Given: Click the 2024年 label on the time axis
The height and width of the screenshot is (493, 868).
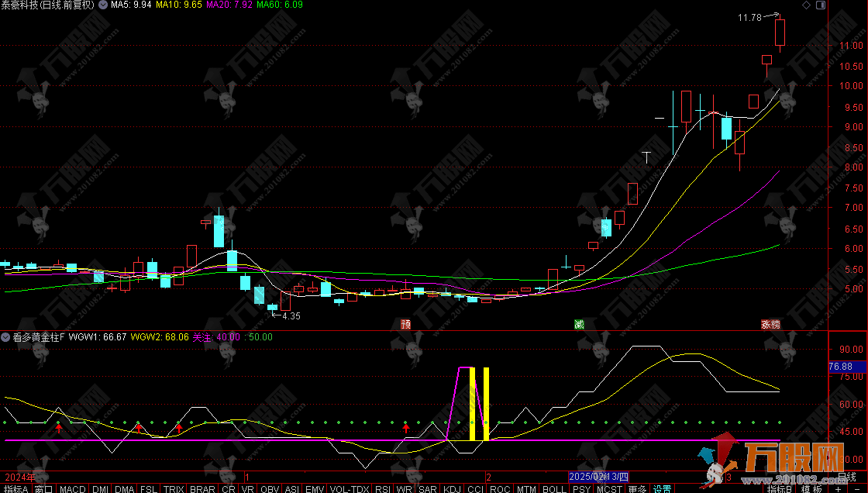Looking at the screenshot, I should click(x=20, y=477).
